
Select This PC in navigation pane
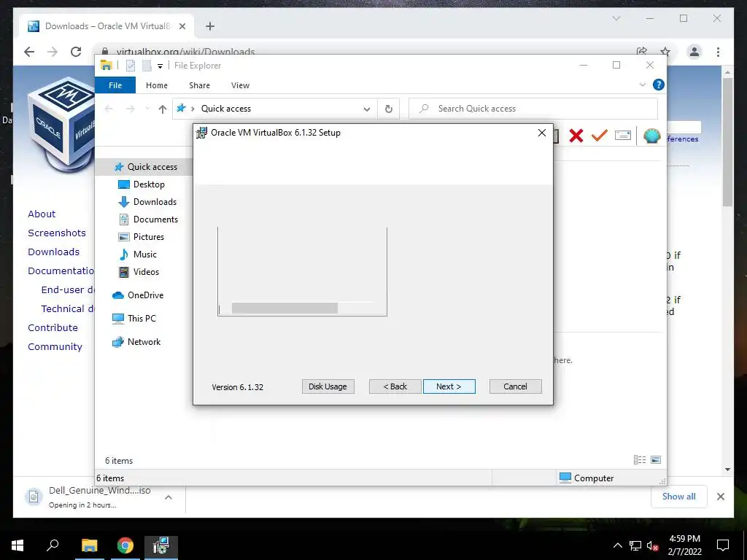pos(141,319)
